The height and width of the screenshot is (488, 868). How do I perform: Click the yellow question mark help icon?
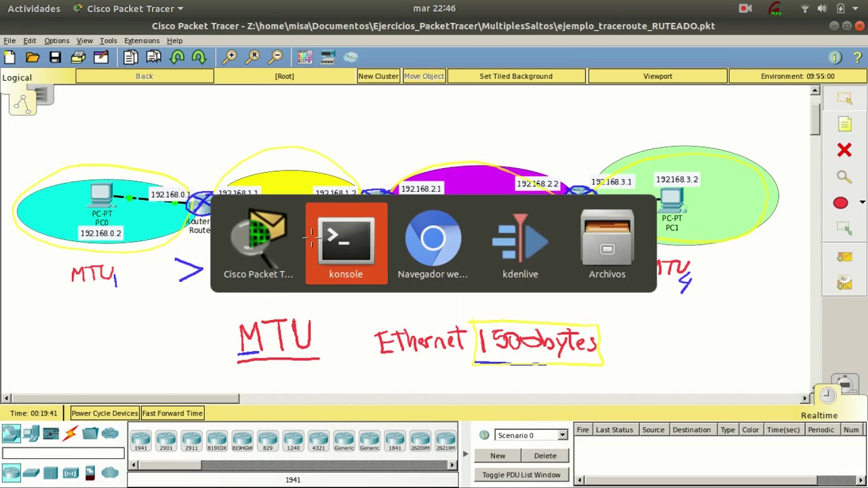click(858, 58)
